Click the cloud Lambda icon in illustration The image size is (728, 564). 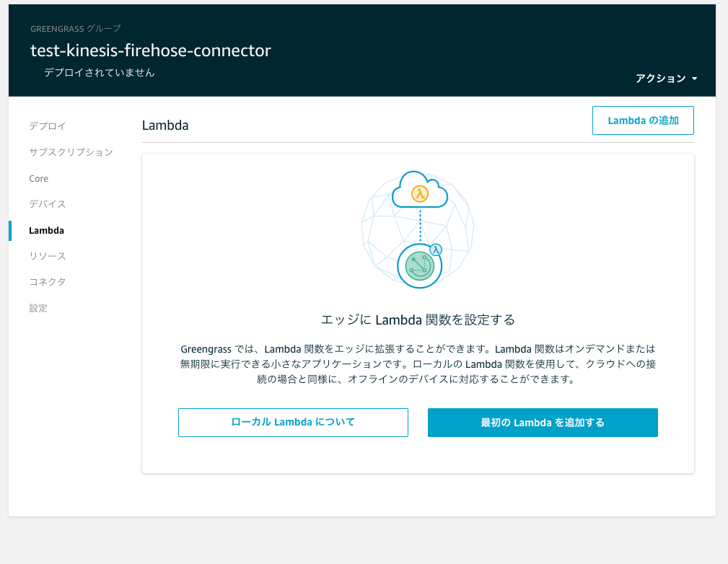point(420,190)
